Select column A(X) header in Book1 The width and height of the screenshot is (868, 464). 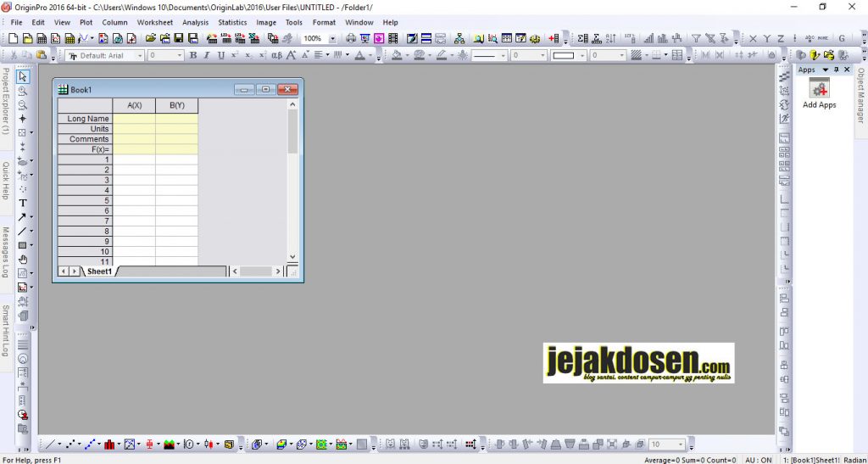[x=134, y=105]
